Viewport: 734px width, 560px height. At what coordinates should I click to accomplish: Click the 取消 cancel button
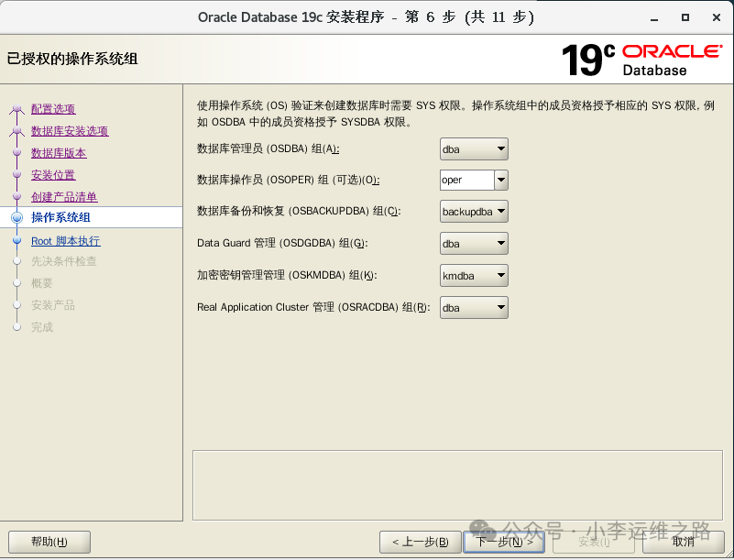click(683, 542)
